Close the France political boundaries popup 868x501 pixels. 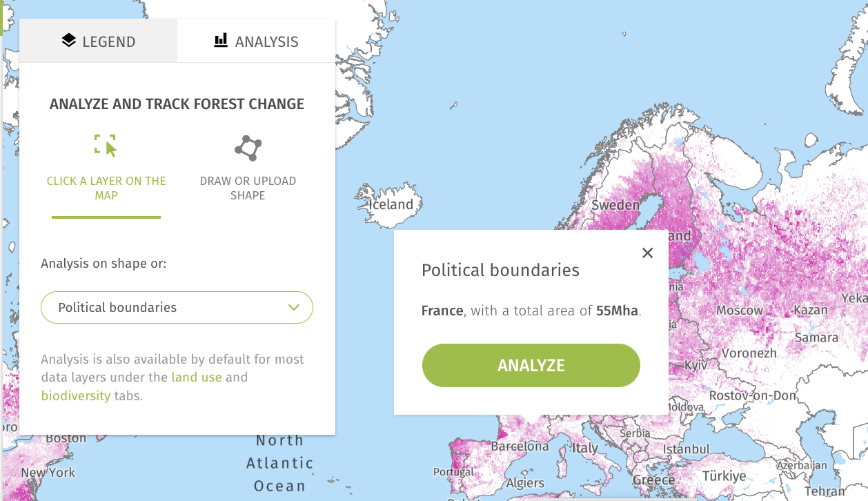pyautogui.click(x=647, y=253)
